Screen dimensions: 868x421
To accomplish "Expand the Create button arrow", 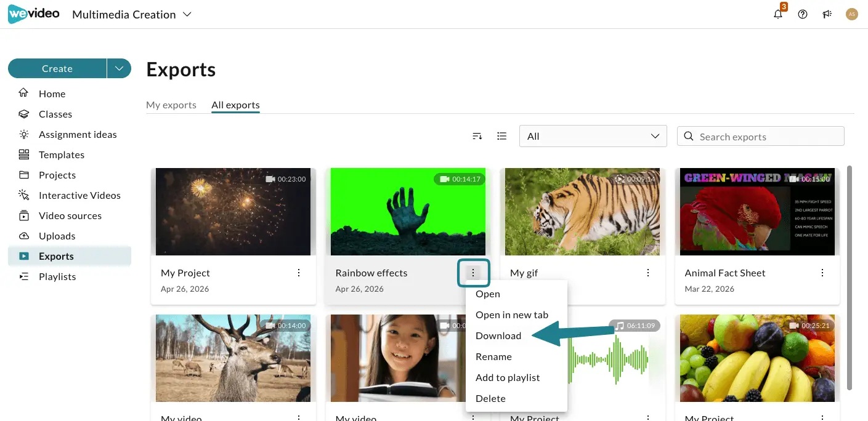I will [119, 68].
